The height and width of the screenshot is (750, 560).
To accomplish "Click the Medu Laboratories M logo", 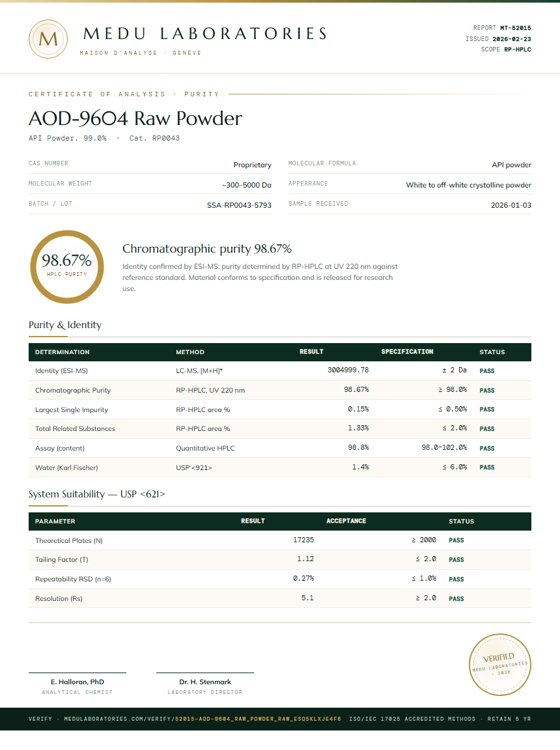I will (48, 39).
